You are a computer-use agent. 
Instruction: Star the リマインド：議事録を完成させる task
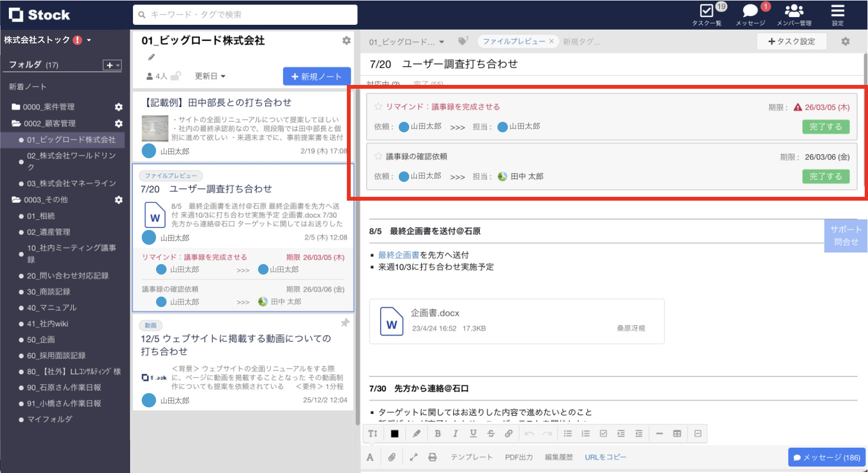point(378,106)
